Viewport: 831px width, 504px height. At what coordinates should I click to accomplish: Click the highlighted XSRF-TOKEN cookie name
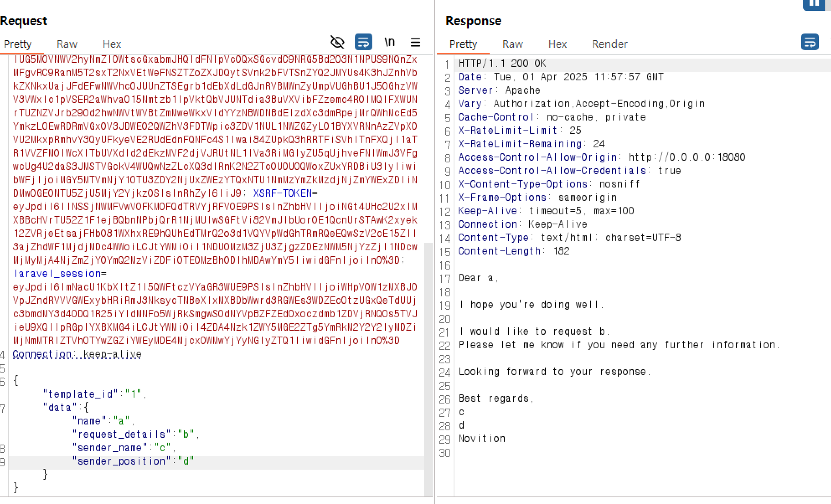pos(283,193)
